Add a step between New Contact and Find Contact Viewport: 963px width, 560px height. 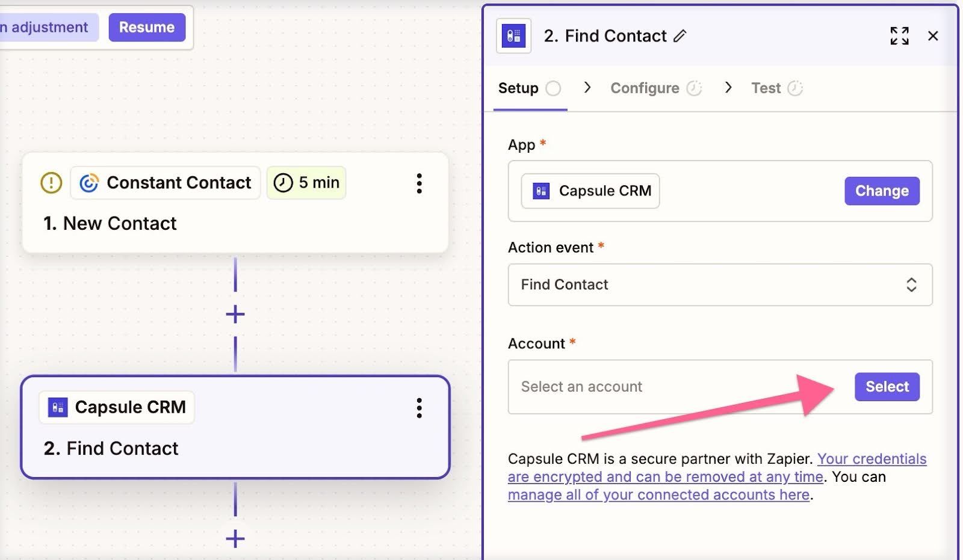[x=235, y=314]
